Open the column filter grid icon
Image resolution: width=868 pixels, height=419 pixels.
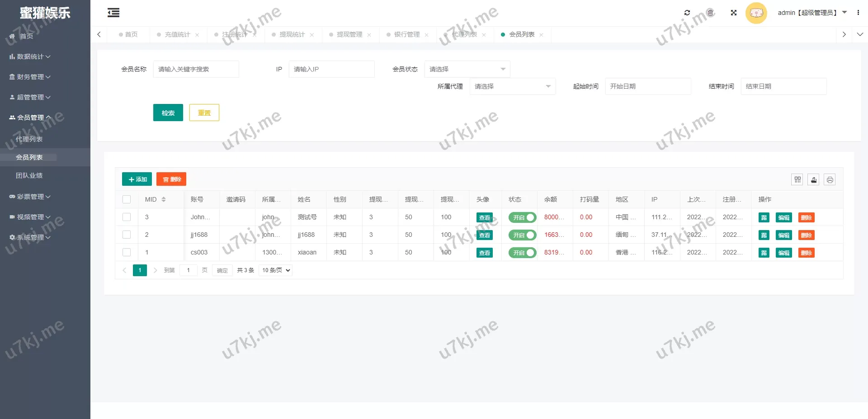coord(797,180)
